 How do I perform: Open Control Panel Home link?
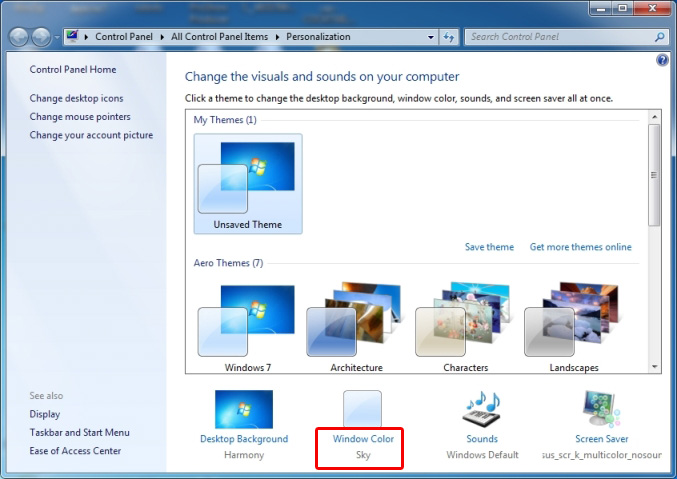(73, 70)
